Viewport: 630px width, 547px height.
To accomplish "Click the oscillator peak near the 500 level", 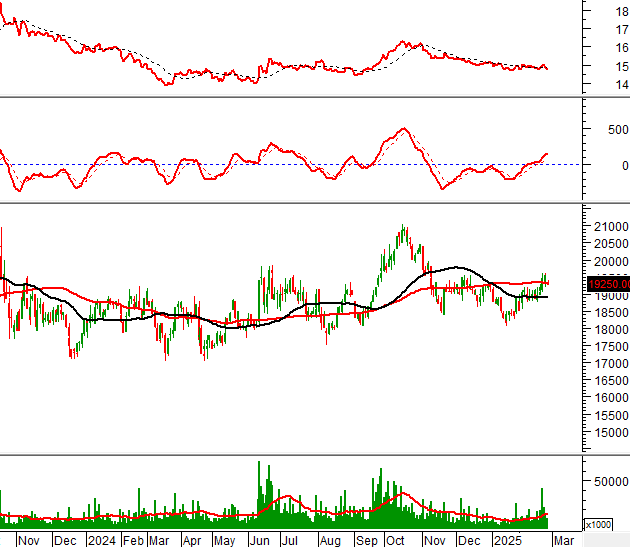I will 403,128.
